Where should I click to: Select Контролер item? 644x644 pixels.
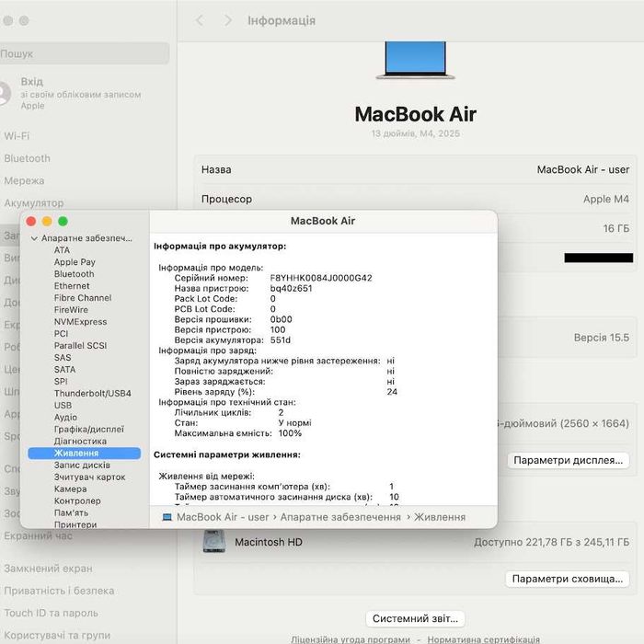coord(77,500)
